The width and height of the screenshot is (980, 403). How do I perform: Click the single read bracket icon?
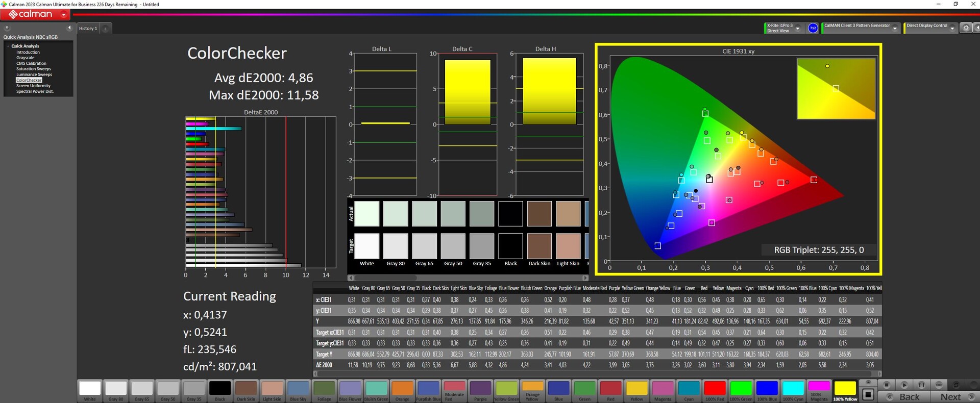point(921,385)
